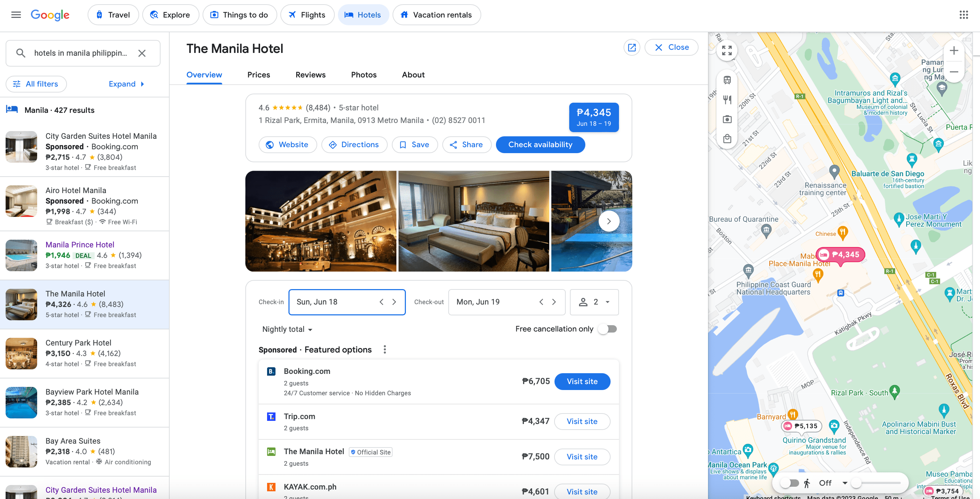980x499 pixels.
Task: Show transit stations on map
Action: tap(727, 80)
